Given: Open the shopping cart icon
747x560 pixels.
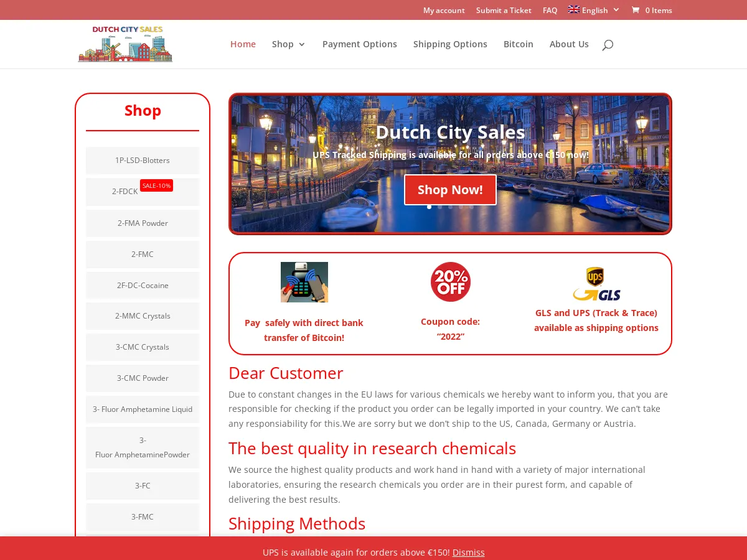Looking at the screenshot, I should (x=637, y=10).
